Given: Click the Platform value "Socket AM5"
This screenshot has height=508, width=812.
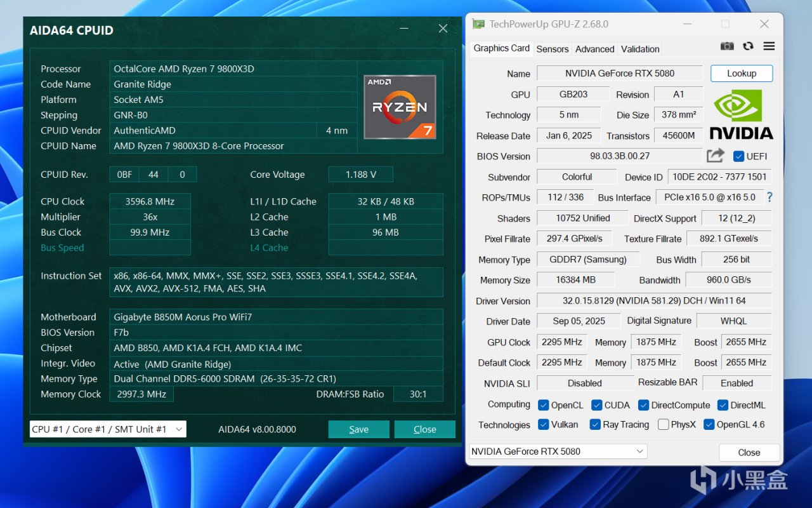Looking at the screenshot, I should [233, 100].
